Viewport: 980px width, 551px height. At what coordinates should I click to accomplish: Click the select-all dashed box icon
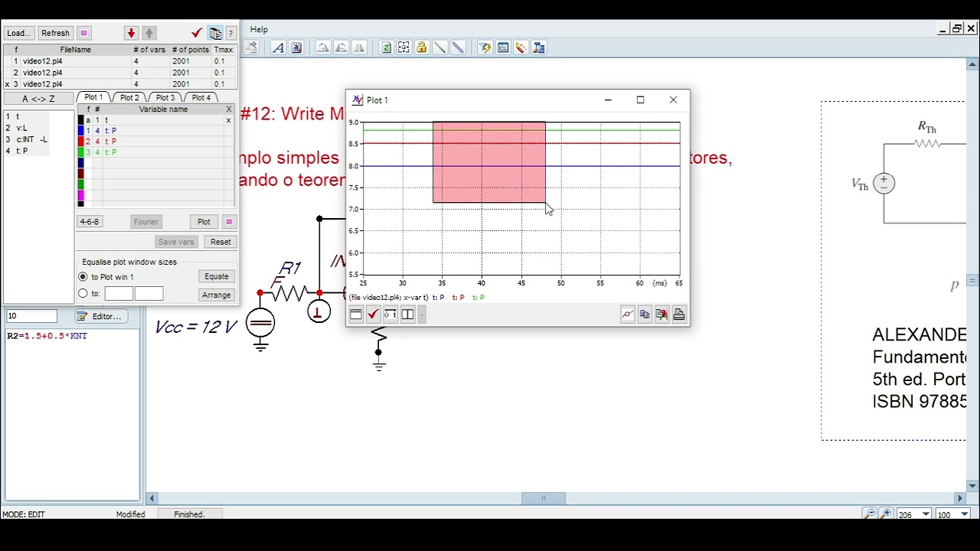(403, 47)
